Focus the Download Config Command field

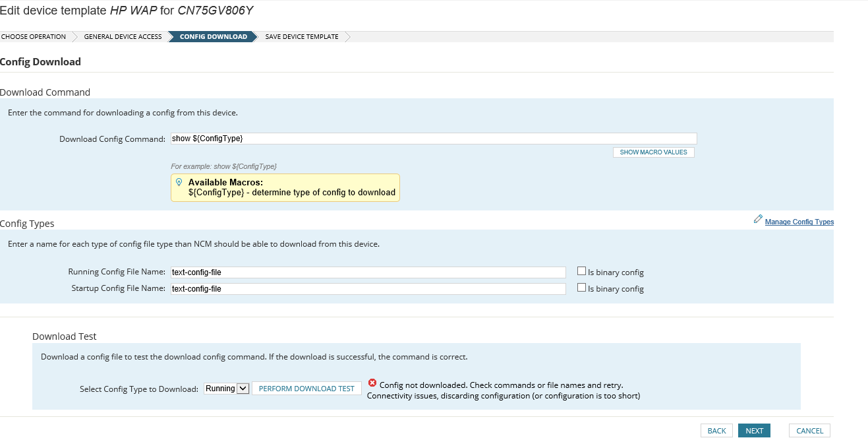coord(433,139)
